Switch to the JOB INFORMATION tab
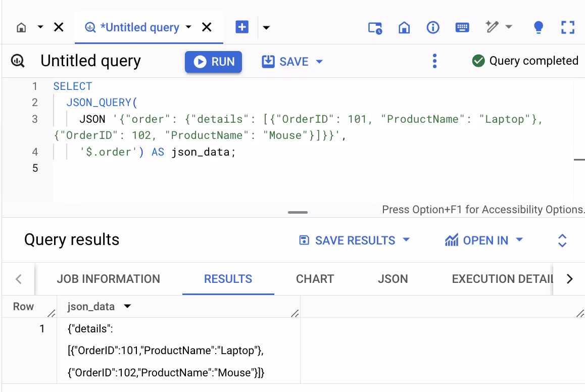 [x=108, y=279]
